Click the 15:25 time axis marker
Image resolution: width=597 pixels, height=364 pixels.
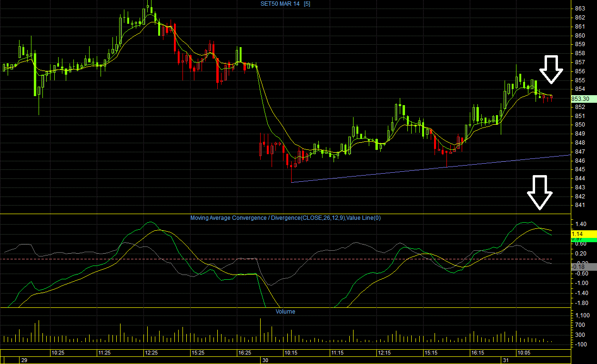tap(198, 353)
